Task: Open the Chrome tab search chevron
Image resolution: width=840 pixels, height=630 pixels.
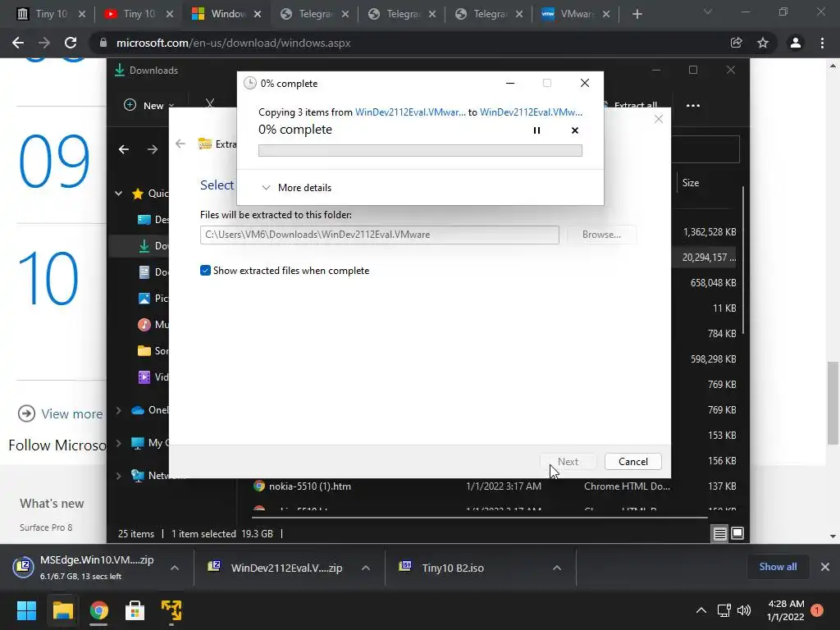Action: click(708, 11)
